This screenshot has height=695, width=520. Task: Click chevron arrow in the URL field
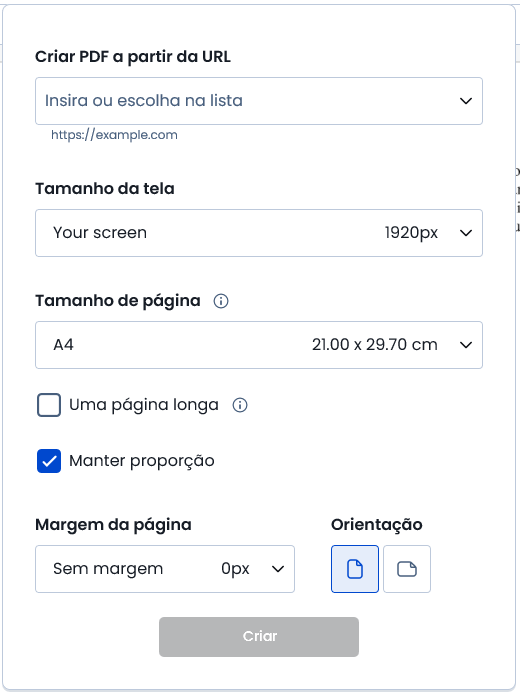[x=465, y=101]
